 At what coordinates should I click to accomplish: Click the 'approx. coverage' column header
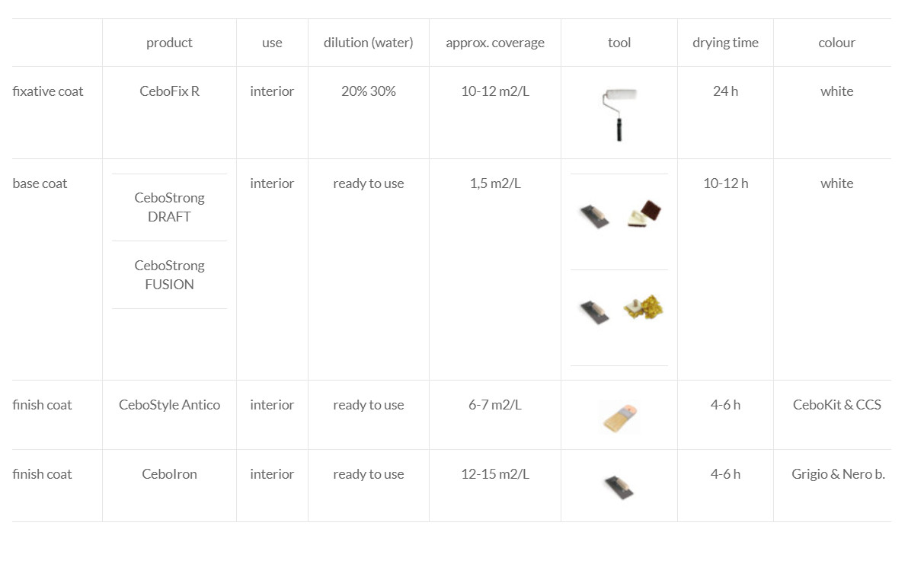495,43
